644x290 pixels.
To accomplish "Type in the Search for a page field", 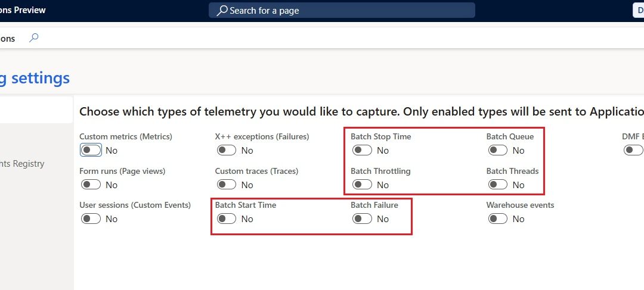I will click(x=346, y=10).
